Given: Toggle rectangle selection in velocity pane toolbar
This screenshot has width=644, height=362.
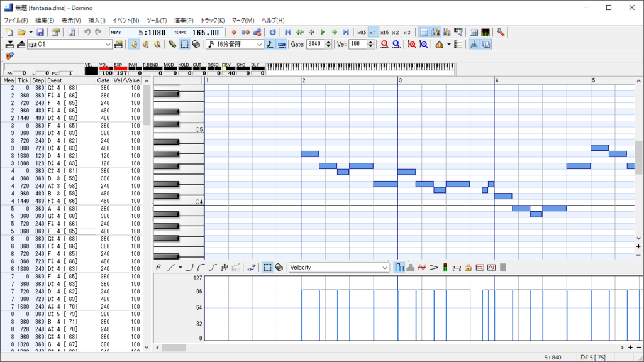Looking at the screenshot, I should pos(267,268).
